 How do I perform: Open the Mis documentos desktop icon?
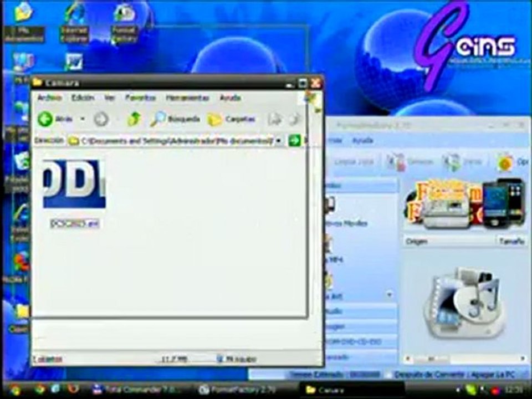pos(24,22)
